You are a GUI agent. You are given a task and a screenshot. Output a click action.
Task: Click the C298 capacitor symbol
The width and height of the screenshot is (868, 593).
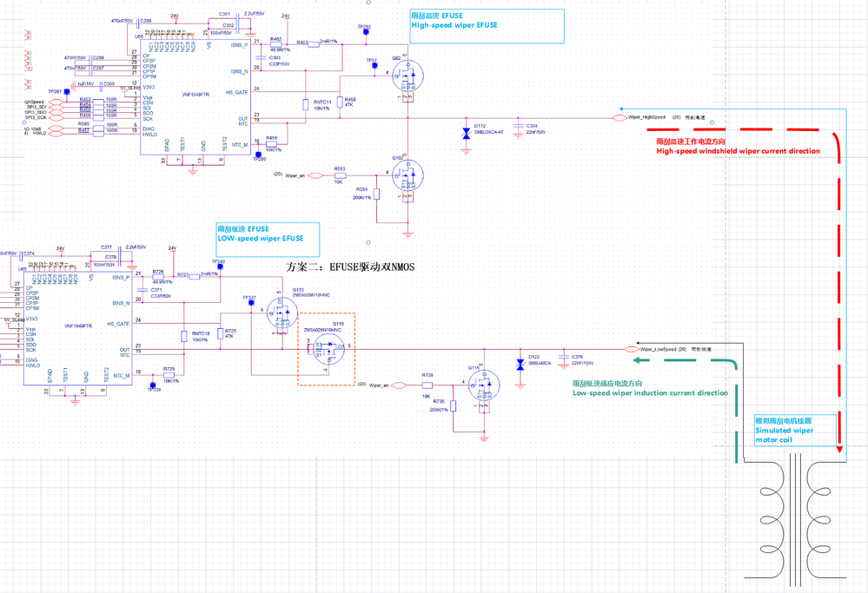(89, 58)
